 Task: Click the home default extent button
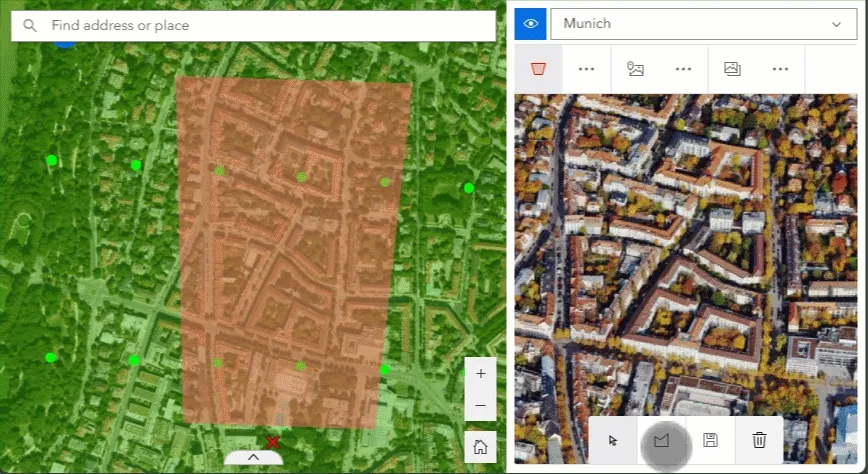click(480, 446)
